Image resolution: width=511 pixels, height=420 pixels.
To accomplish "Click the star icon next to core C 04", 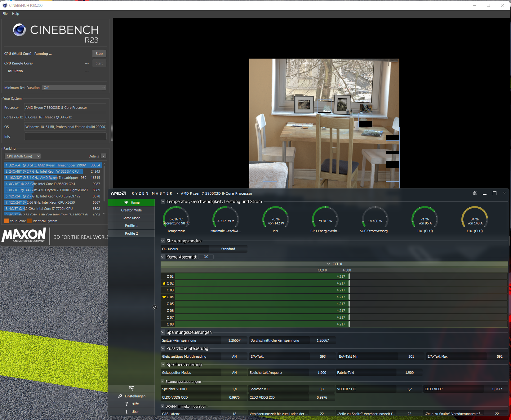I will (164, 297).
